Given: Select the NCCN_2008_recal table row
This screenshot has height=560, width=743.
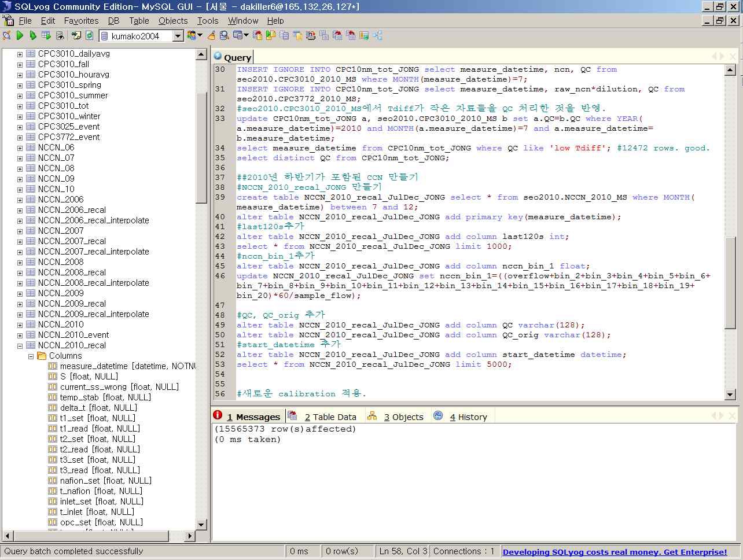Looking at the screenshot, I should pyautogui.click(x=72, y=272).
